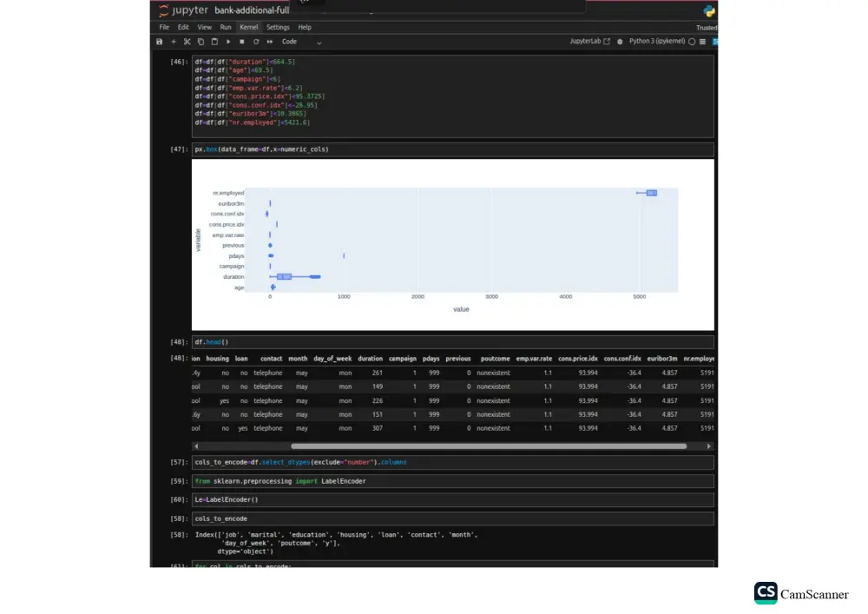Click the CamScanner watermark logo
Screen dimensions: 868x614
tap(766, 594)
